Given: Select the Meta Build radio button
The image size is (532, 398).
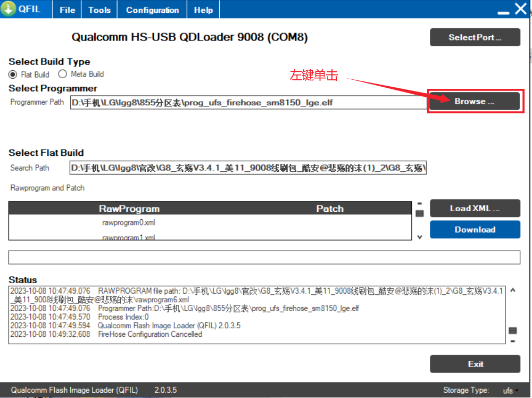Looking at the screenshot, I should point(63,74).
